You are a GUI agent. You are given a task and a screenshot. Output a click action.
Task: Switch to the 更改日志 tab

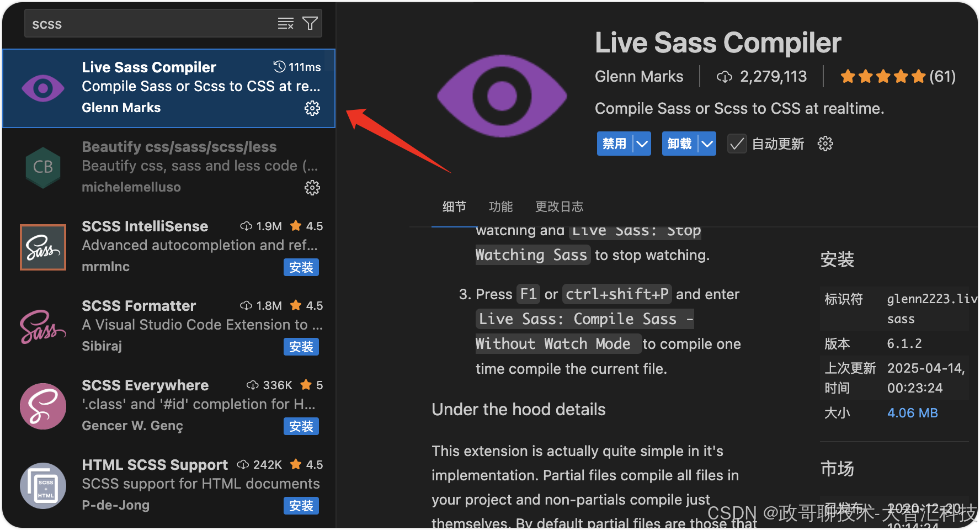[559, 206]
